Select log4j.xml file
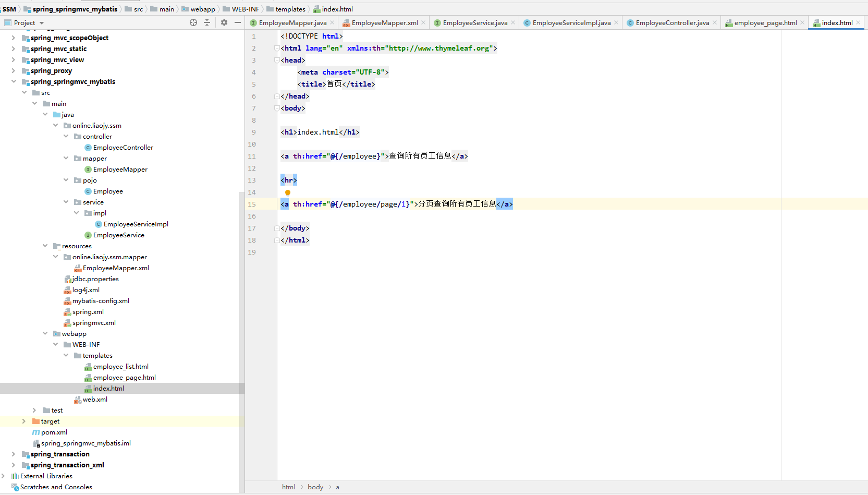Image resolution: width=868 pixels, height=495 pixels. [x=85, y=290]
